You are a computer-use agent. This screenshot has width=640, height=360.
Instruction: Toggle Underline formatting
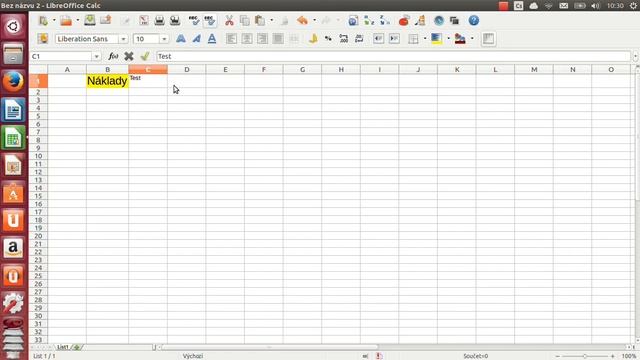212,39
